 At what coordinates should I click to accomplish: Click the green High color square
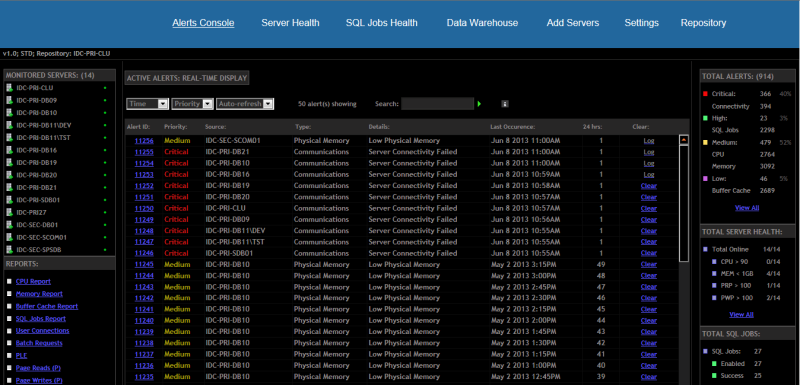(x=706, y=118)
